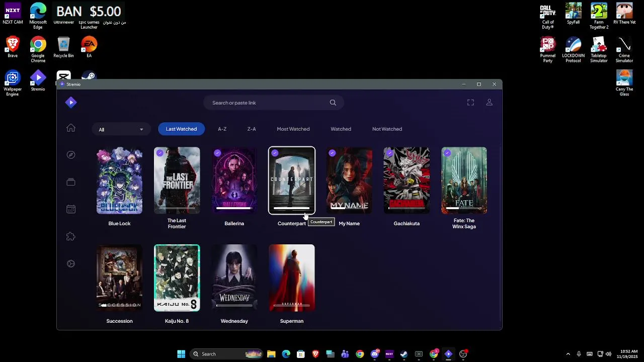The image size is (644, 362).
Task: Click the 'Ballerina' title text
Action: [x=234, y=224]
